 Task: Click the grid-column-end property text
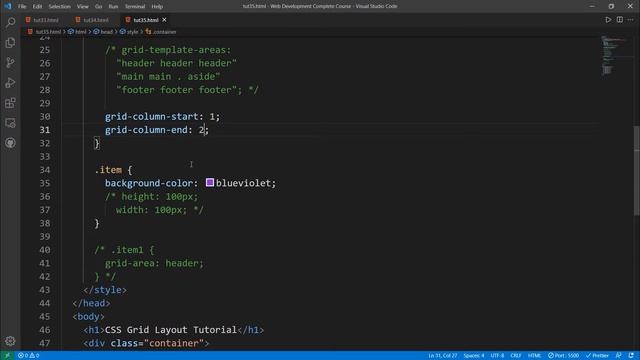146,130
